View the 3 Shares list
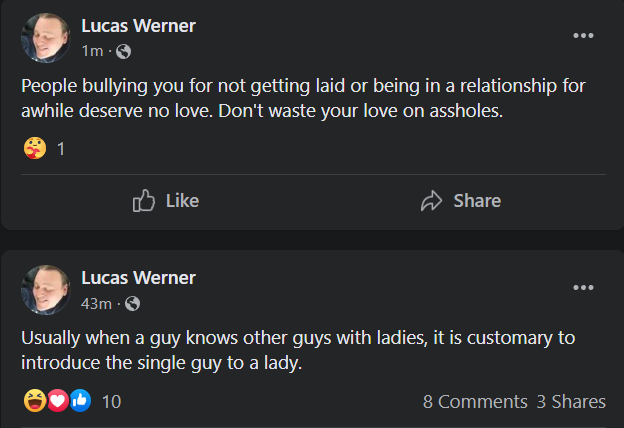The height and width of the screenshot is (428, 624). point(571,402)
